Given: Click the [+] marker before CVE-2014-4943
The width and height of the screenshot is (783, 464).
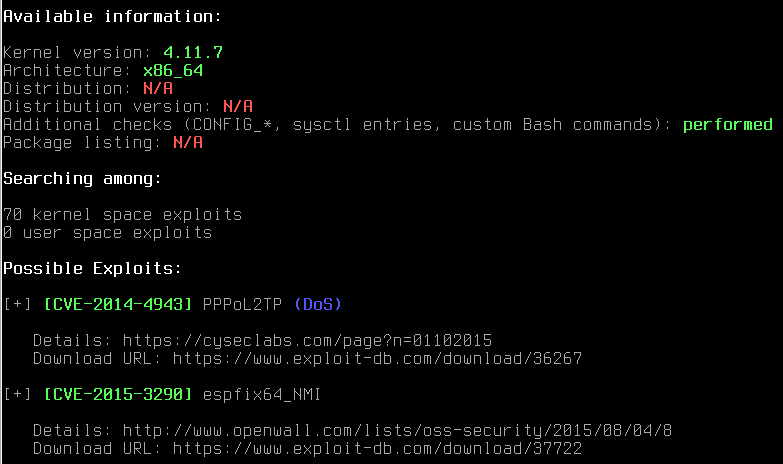Looking at the screenshot, I should (x=17, y=304).
